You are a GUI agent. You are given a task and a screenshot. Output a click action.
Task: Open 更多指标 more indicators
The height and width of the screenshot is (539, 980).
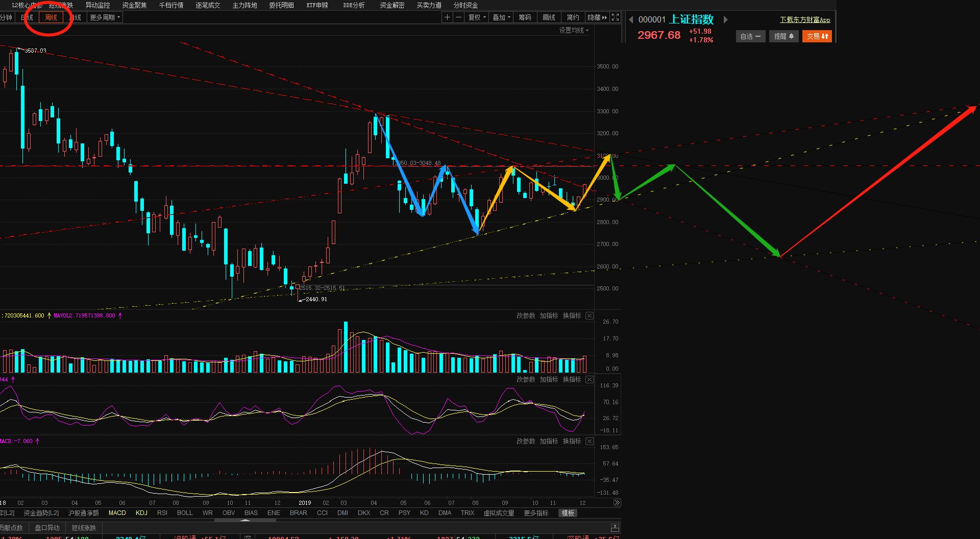coord(536,513)
